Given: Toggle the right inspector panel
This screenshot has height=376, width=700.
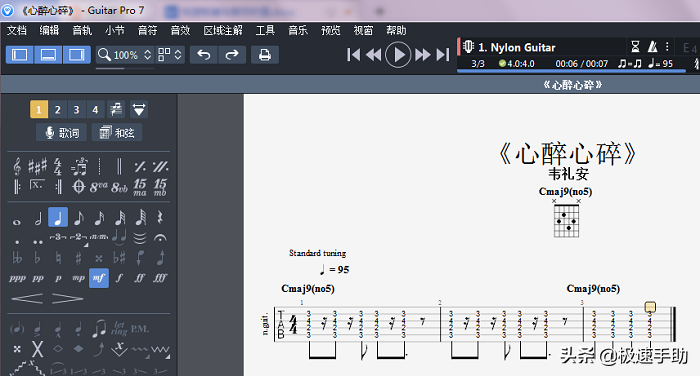Looking at the screenshot, I should pos(77,55).
